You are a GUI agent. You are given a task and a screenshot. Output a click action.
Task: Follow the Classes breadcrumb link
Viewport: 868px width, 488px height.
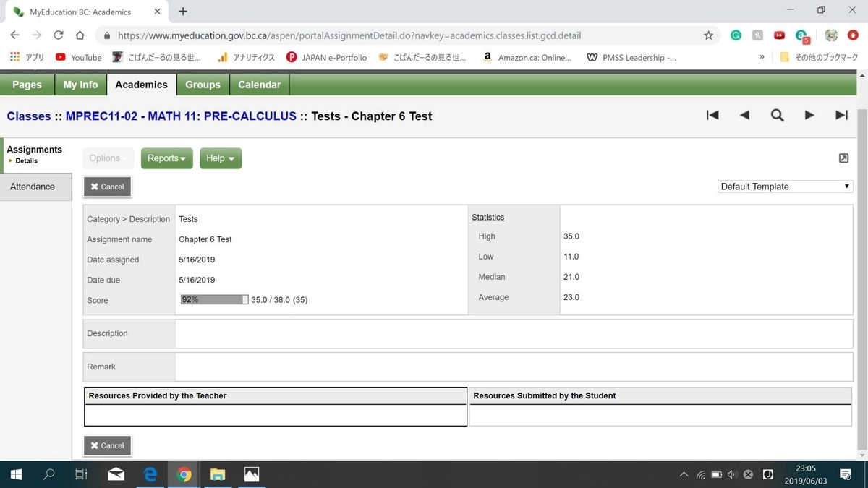29,116
